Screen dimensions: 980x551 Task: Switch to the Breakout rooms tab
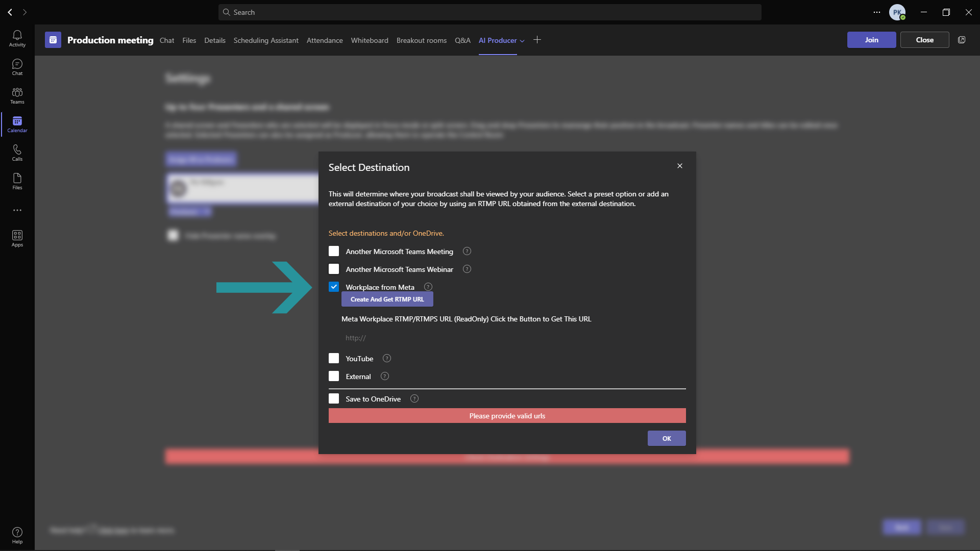click(422, 40)
